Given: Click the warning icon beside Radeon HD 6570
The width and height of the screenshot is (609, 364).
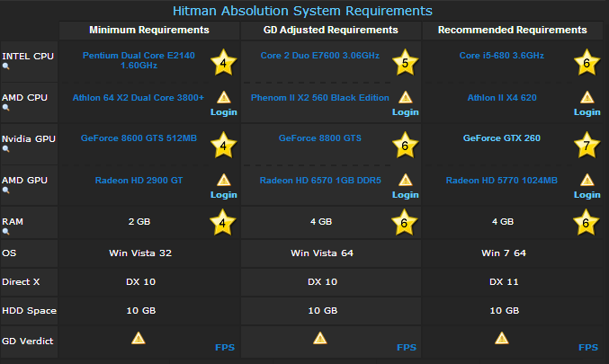Looking at the screenshot, I should pos(406,180).
